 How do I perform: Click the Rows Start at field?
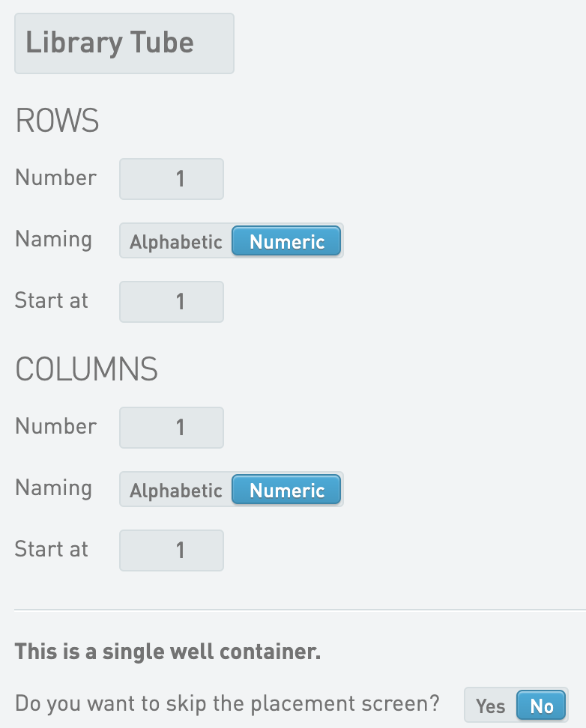coord(172,302)
